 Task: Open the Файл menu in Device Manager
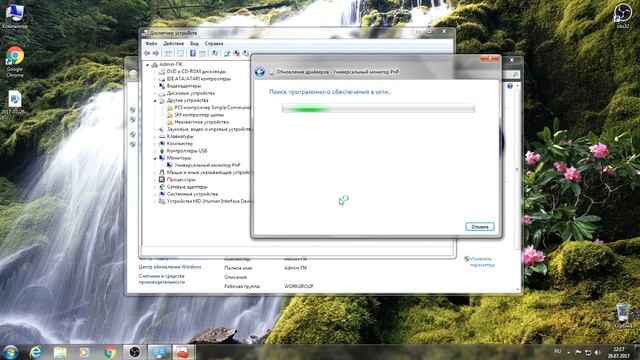click(x=151, y=43)
